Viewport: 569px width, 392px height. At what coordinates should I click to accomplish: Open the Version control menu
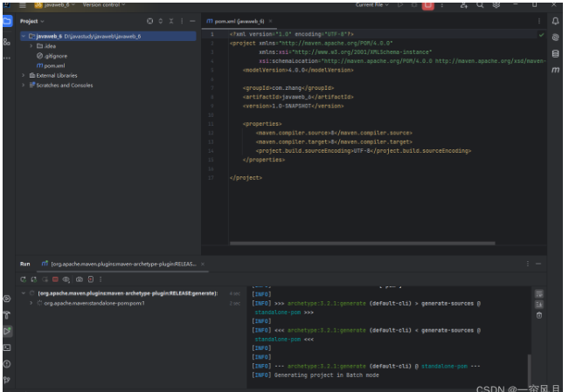click(x=100, y=5)
